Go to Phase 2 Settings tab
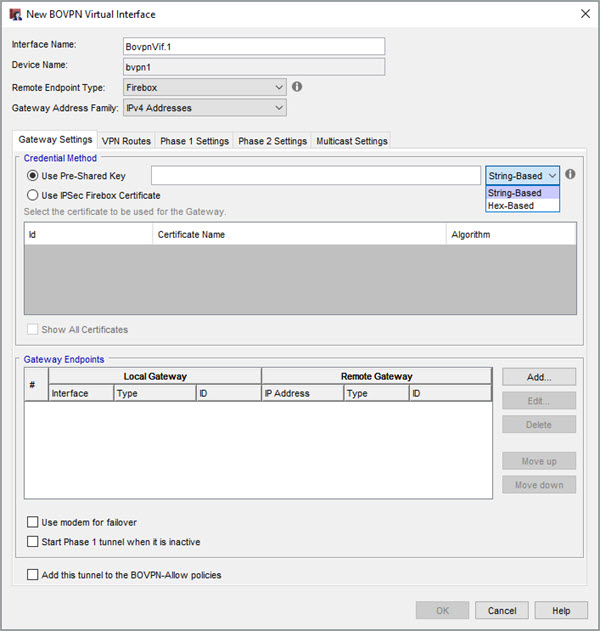This screenshot has height=631, width=600. tap(272, 141)
